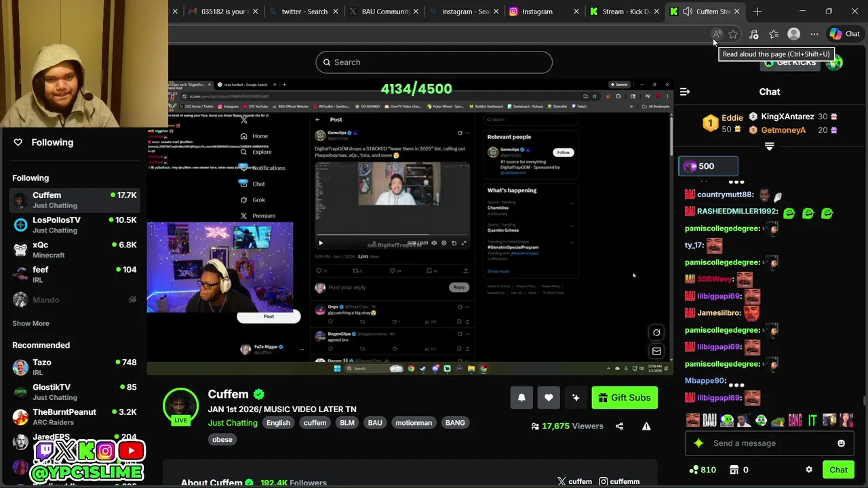The image size is (868, 488).
Task: Open the browser media control icon
Action: click(753, 34)
